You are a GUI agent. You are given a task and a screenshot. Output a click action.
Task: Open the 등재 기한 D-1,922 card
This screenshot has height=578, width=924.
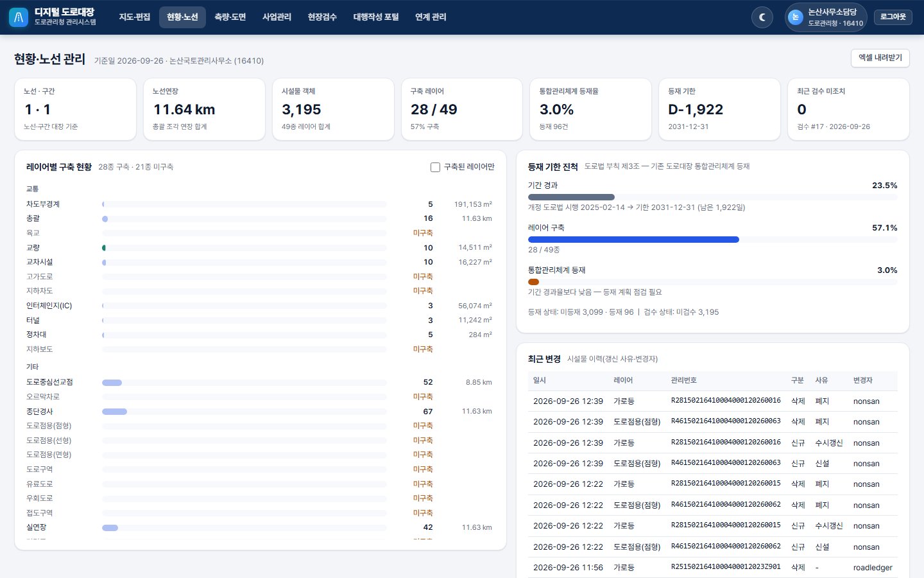pyautogui.click(x=719, y=109)
